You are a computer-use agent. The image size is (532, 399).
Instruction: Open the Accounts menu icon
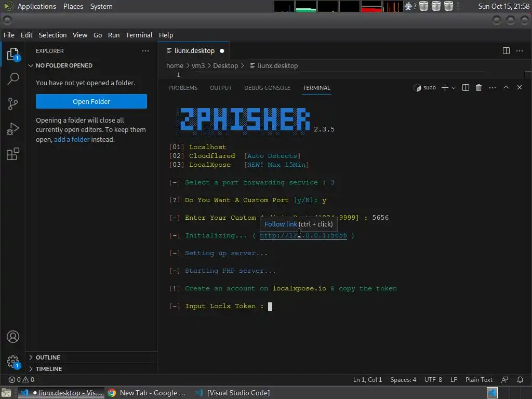13,337
